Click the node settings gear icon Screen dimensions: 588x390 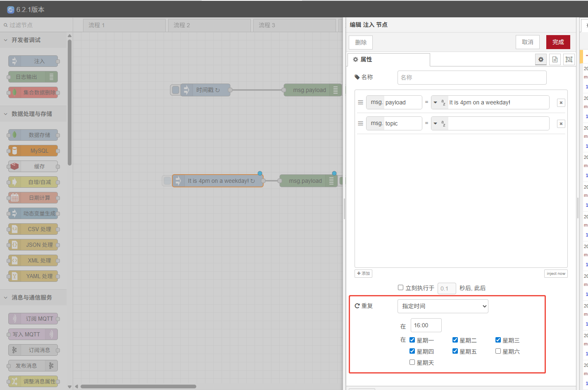(540, 59)
